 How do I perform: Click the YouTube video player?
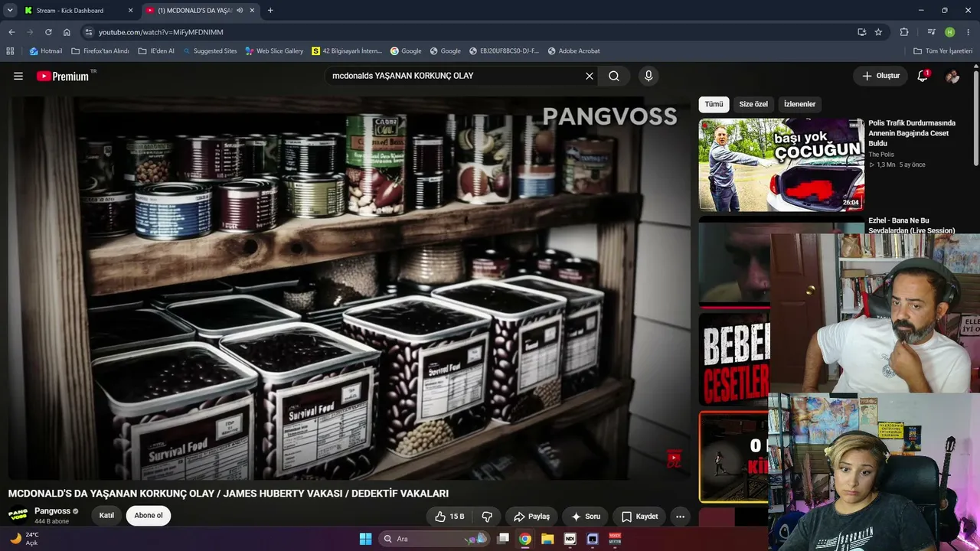[349, 288]
